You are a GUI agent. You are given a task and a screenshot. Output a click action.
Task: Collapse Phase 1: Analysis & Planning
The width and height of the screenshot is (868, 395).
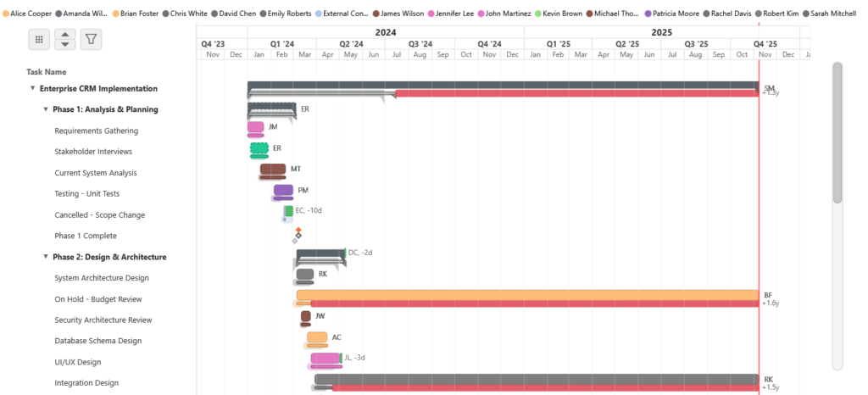[x=46, y=109]
